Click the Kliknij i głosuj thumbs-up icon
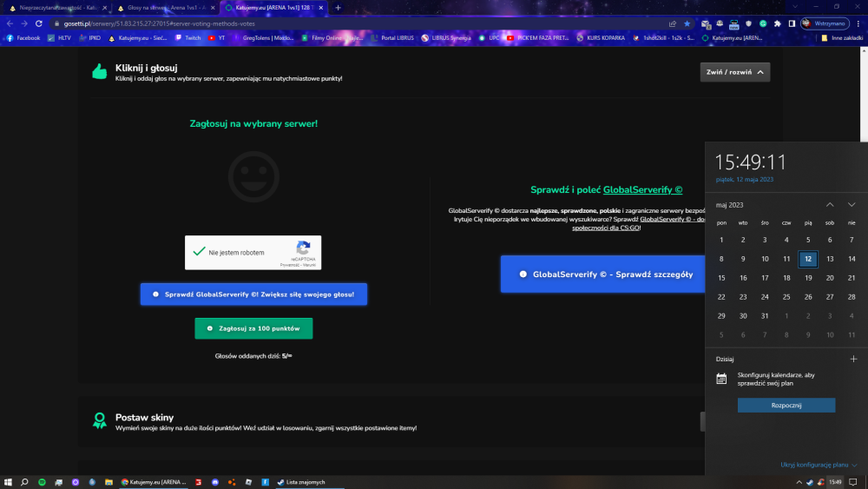The height and width of the screenshot is (489, 868). pos(100,72)
